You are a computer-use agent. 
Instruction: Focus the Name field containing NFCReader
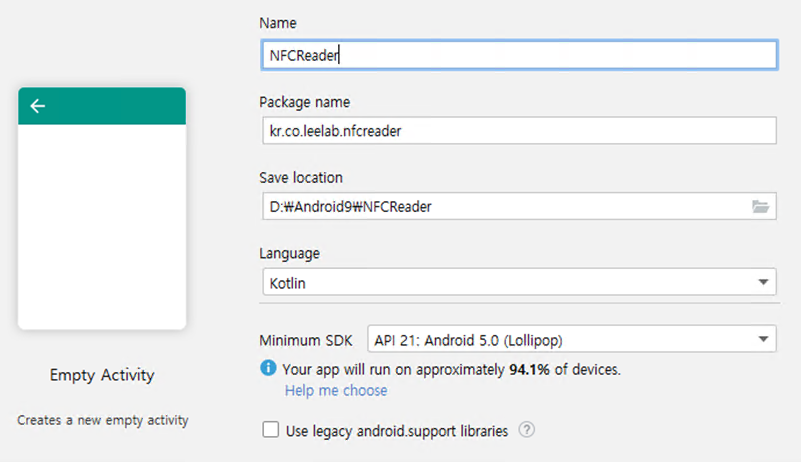click(x=517, y=55)
